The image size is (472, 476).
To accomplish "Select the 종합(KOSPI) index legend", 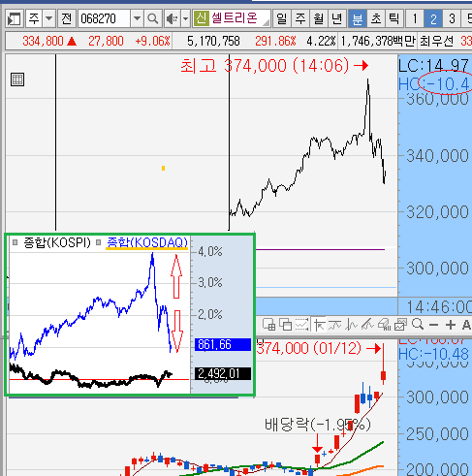I will (x=57, y=242).
